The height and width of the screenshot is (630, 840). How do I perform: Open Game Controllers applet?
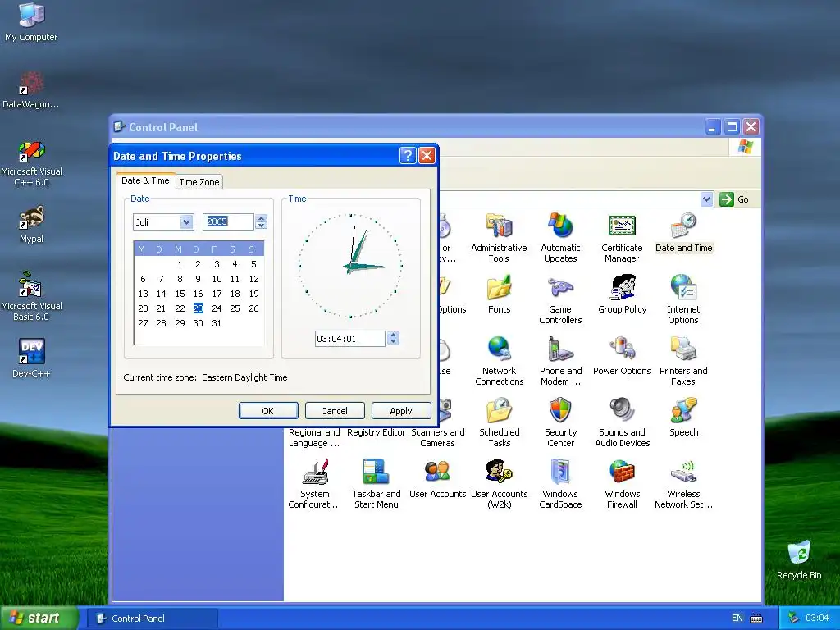[x=560, y=287]
